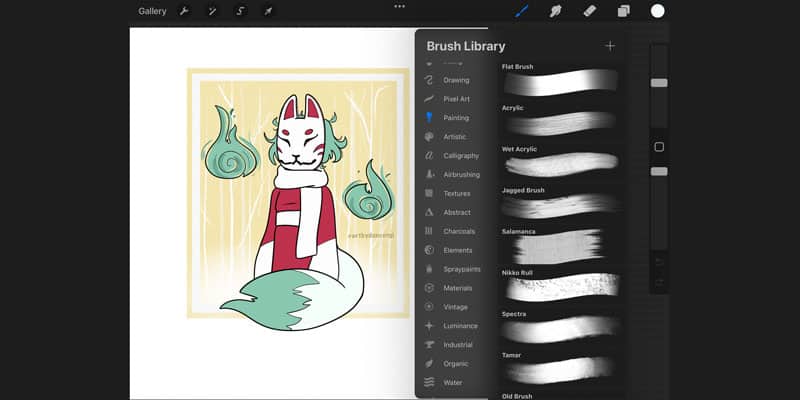Select the Smudge tool
This screenshot has height=400, width=800.
[555, 11]
